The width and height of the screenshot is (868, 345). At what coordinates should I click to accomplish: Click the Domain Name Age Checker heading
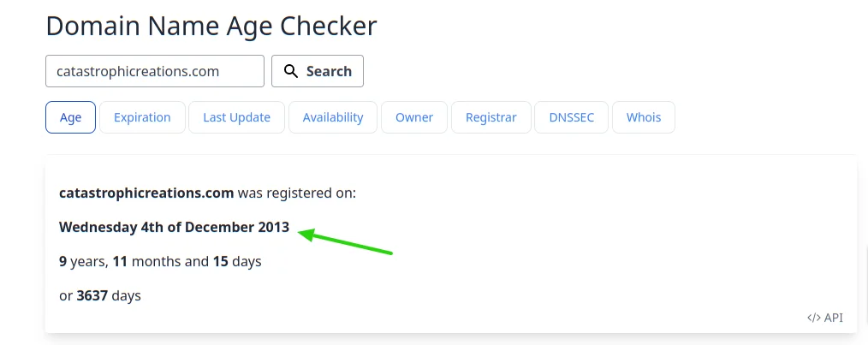coord(211,26)
